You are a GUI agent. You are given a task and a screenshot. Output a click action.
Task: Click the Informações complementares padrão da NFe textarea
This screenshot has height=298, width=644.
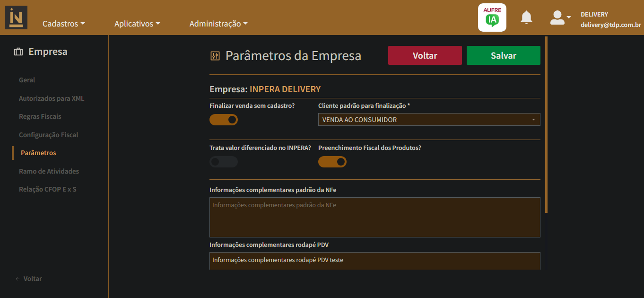(x=375, y=217)
